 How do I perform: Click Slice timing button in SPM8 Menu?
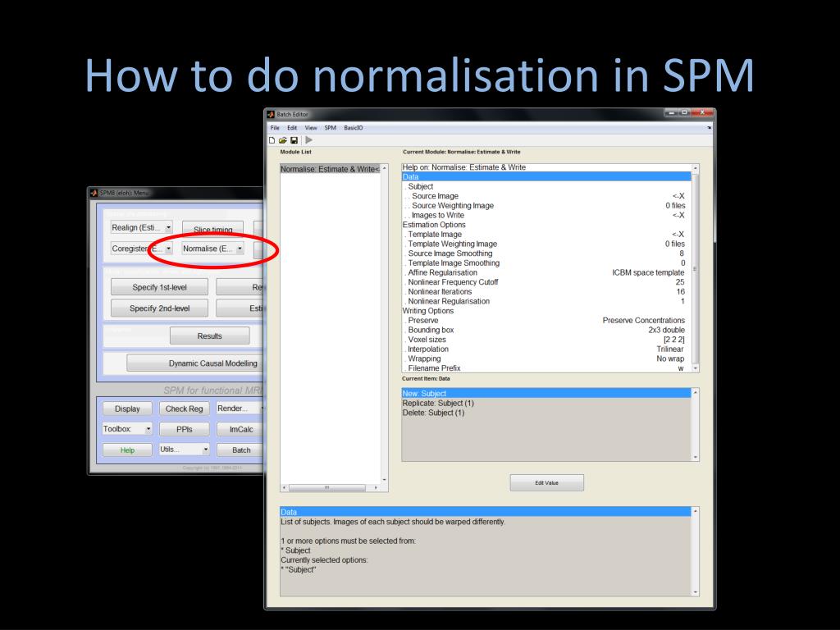(x=212, y=229)
